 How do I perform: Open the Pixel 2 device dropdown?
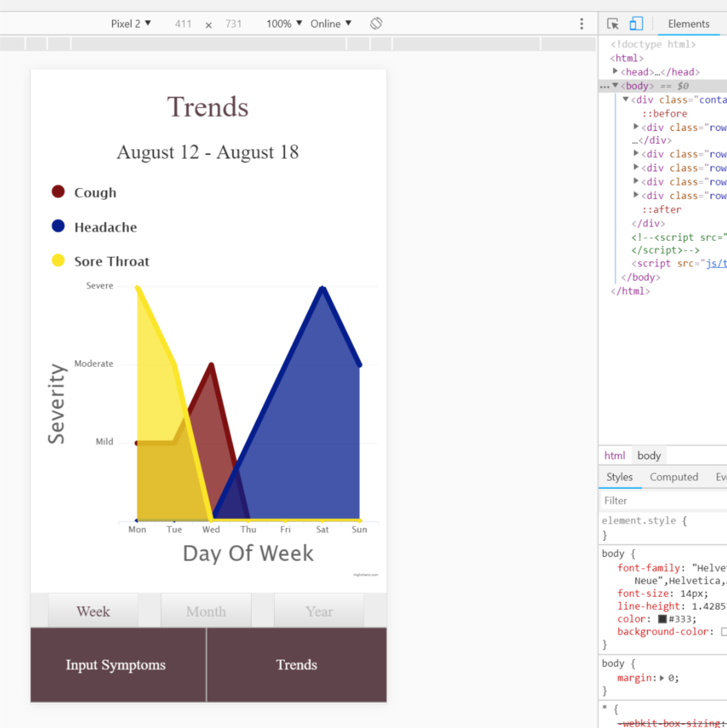[131, 24]
